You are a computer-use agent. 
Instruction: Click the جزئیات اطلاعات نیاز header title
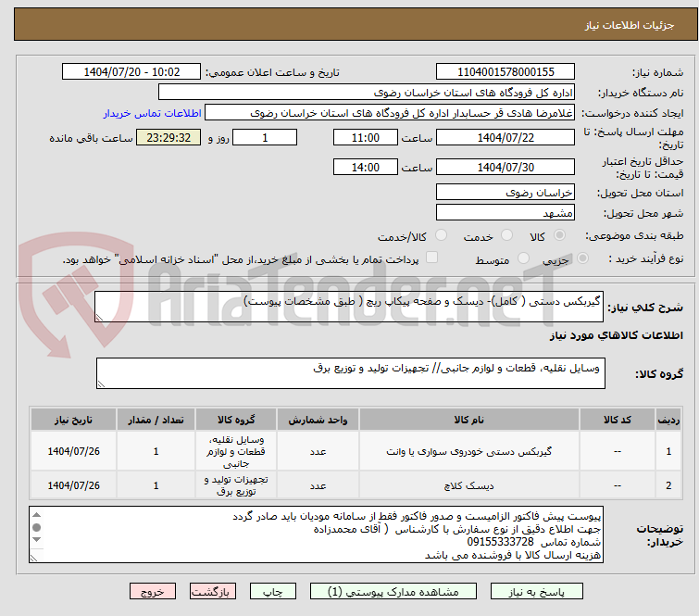click(x=630, y=25)
